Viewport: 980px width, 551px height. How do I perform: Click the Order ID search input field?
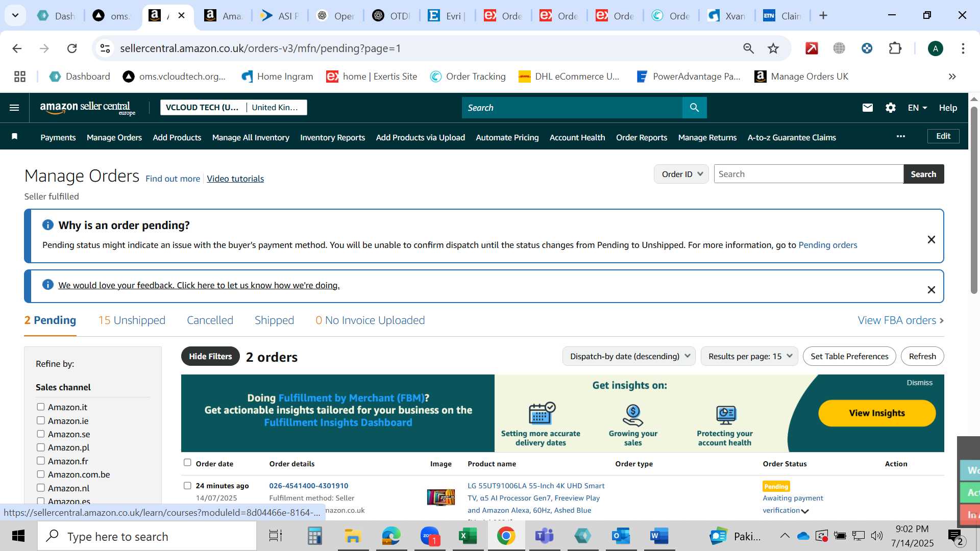click(x=808, y=174)
